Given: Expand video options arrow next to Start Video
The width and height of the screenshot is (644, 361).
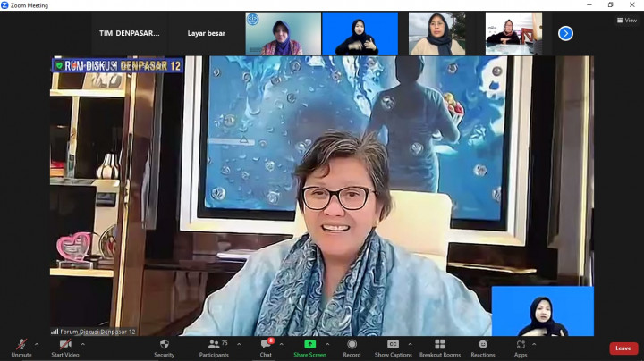Looking at the screenshot, I should (x=82, y=344).
